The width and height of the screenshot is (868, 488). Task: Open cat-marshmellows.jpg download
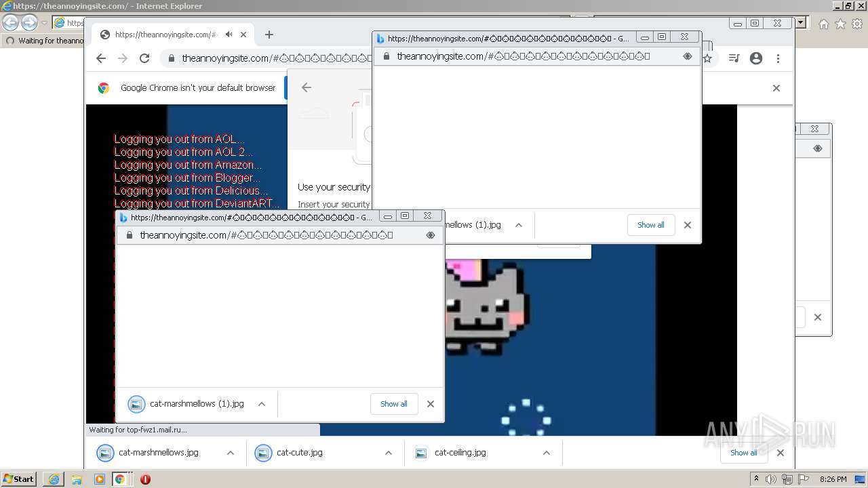(149, 453)
